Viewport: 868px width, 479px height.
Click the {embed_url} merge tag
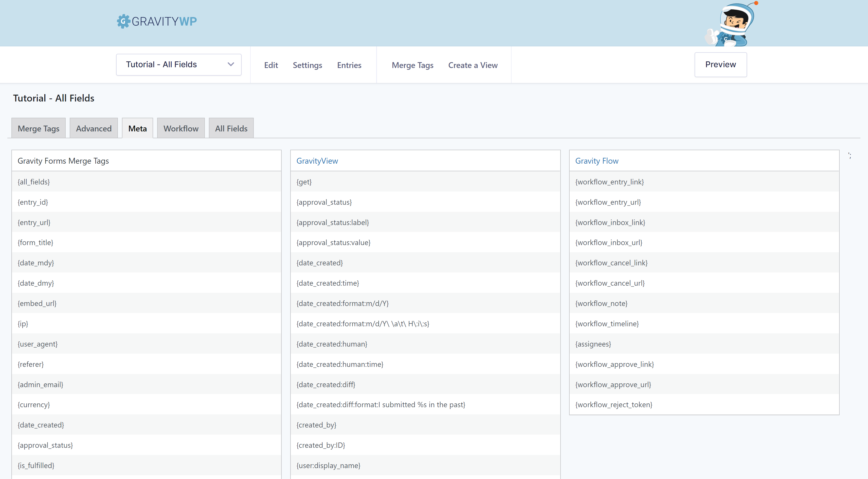point(37,303)
